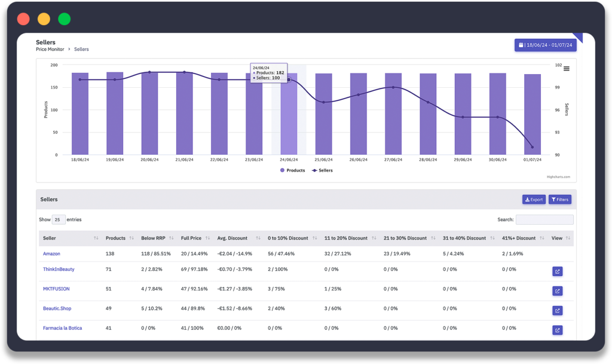Go to Price Monitor breadcrumb
The height and width of the screenshot is (364, 612).
[x=50, y=49]
